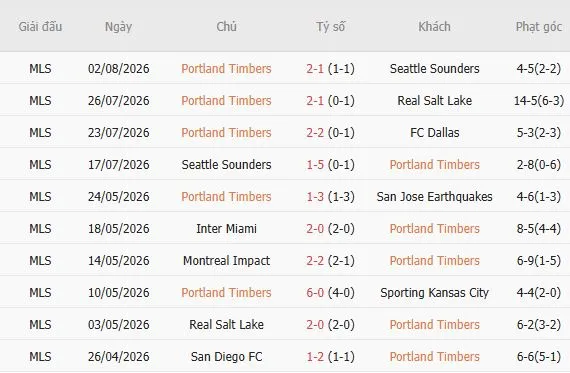
Task: Open Portland Timbers away link on 18/05/2026
Action: tap(434, 228)
